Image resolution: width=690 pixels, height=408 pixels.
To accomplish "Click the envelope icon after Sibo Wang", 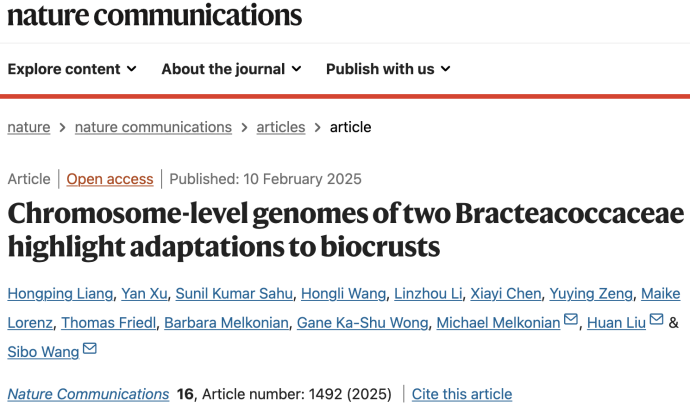I will click(90, 350).
